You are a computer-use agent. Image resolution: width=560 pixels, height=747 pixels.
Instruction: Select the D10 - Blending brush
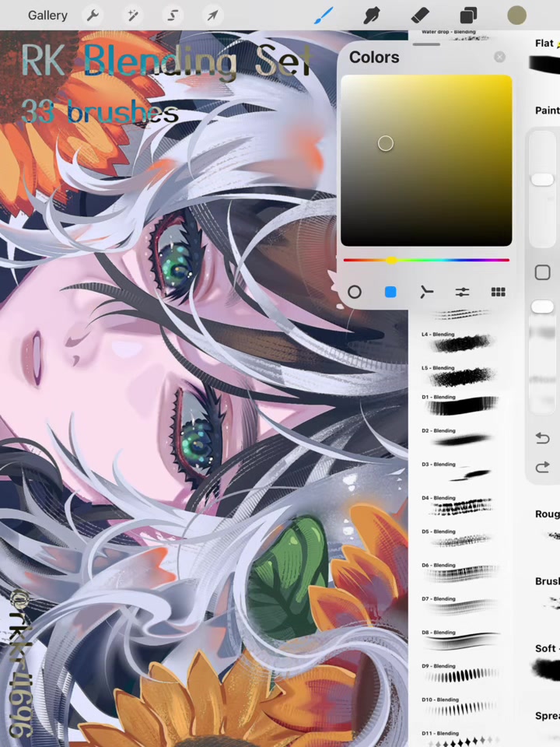tap(459, 707)
